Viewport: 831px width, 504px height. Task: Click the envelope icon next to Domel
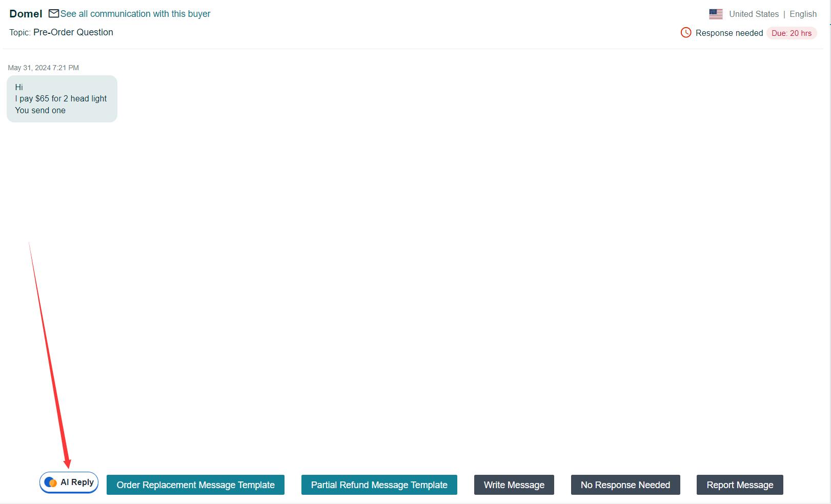tap(54, 13)
